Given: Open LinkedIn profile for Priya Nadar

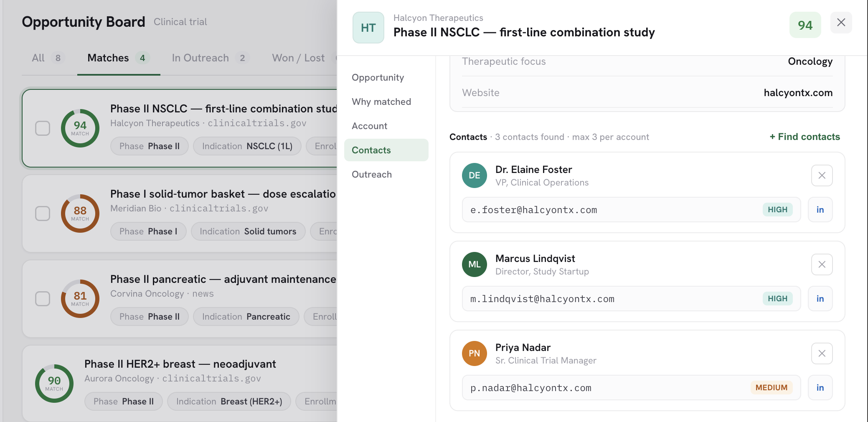Looking at the screenshot, I should 820,388.
